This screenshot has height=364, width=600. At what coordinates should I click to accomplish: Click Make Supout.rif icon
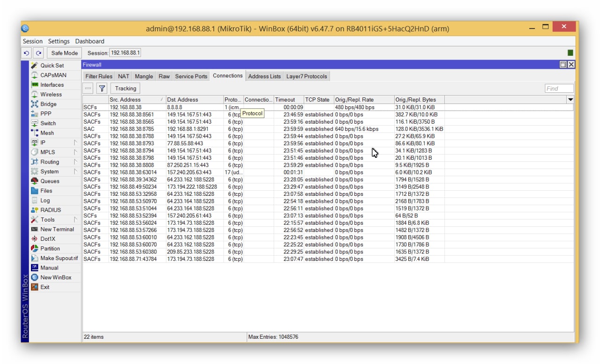(x=34, y=258)
